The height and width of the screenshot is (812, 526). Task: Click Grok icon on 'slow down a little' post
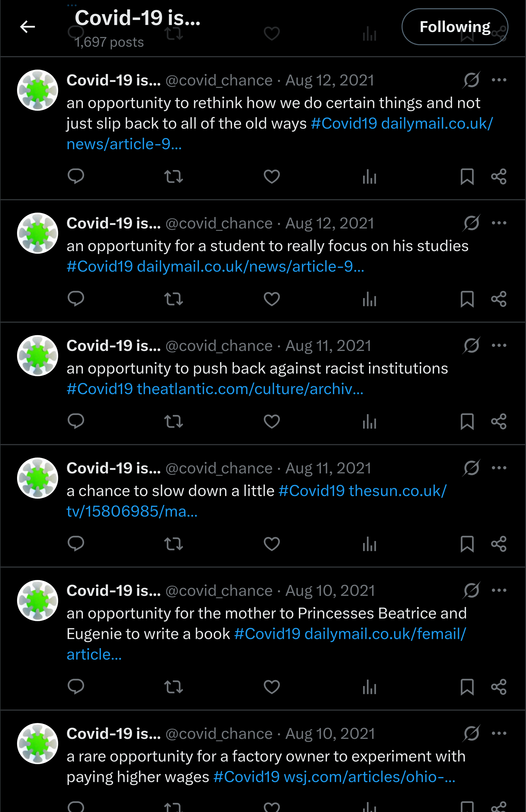471,468
